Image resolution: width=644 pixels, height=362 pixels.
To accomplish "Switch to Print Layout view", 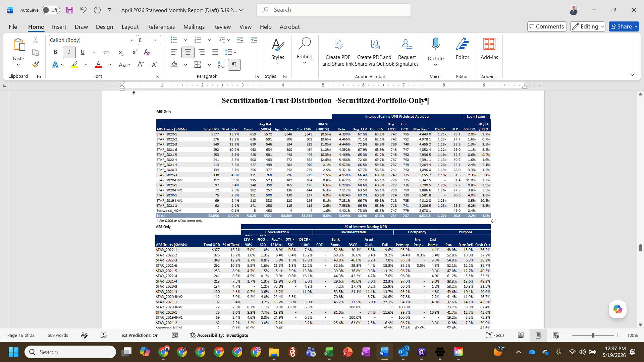I will click(538, 335).
